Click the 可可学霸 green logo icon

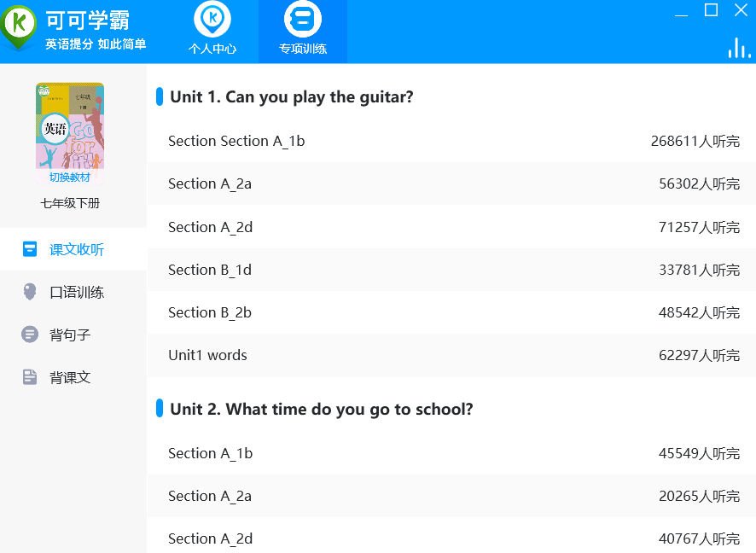tap(20, 26)
